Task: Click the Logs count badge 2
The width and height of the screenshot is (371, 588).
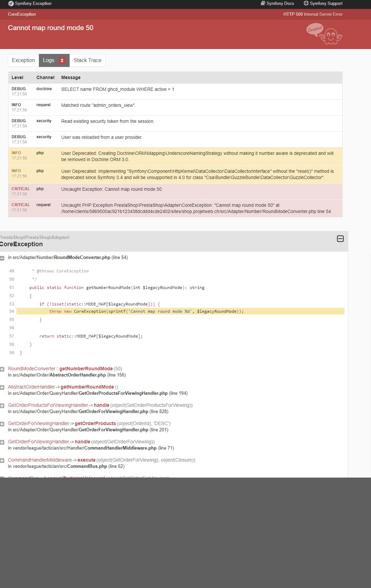Action: 62,60
